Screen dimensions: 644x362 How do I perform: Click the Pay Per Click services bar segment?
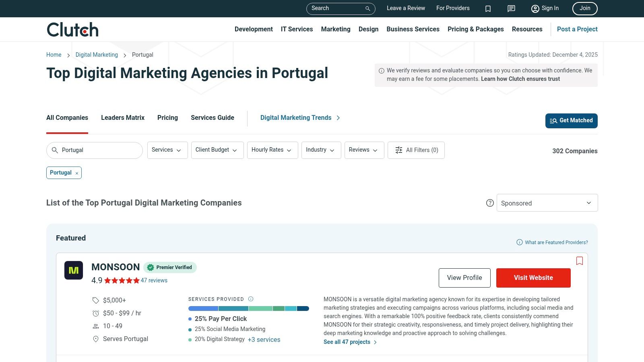coord(202,309)
